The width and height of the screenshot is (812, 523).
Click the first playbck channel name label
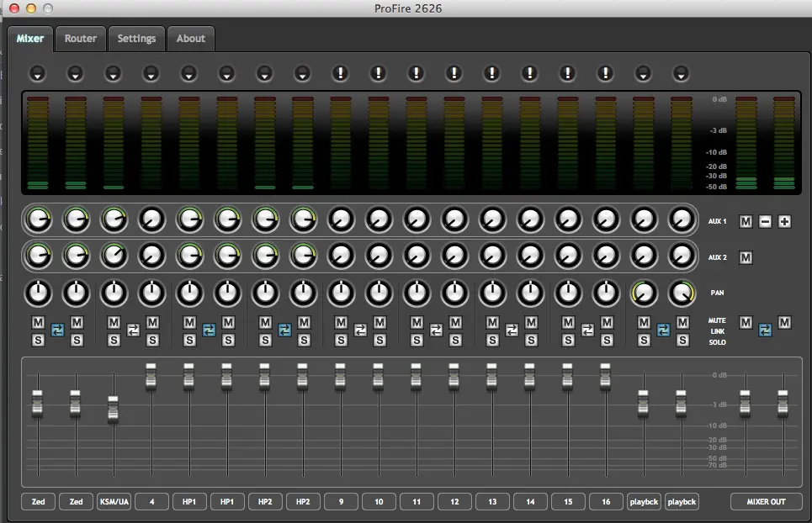(644, 502)
